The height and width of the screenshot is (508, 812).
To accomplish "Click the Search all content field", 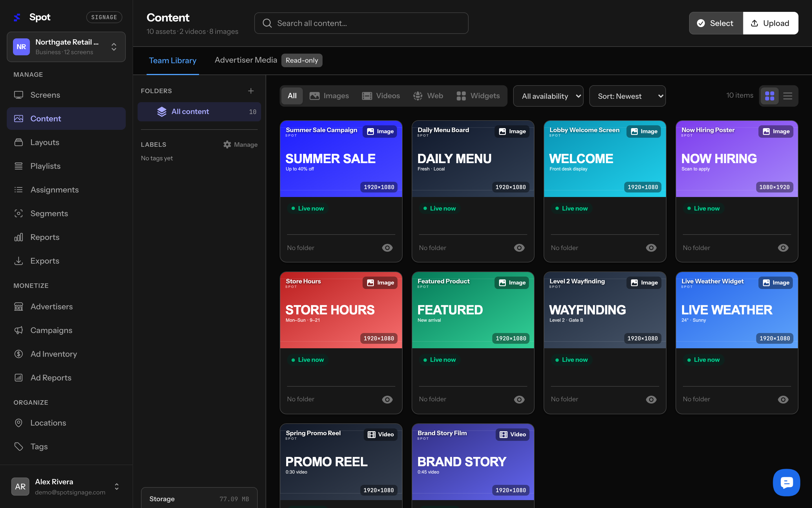I will point(361,23).
